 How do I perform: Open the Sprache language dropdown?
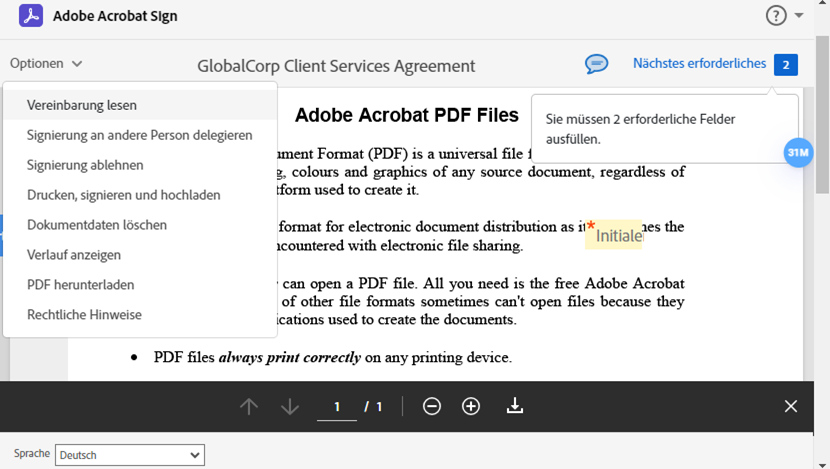click(x=129, y=455)
